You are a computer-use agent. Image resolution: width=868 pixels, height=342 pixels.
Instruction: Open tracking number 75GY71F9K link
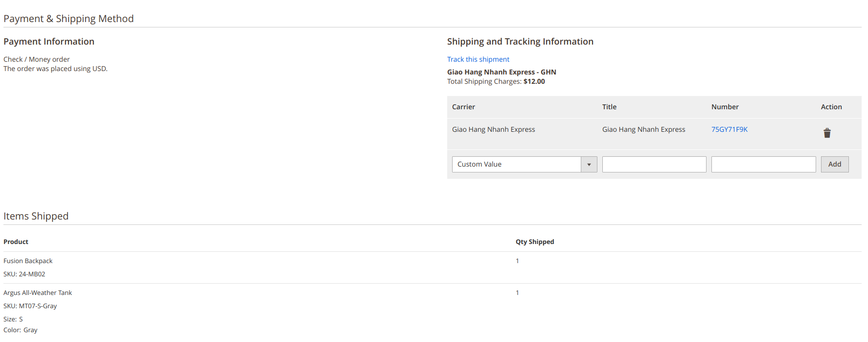point(729,129)
